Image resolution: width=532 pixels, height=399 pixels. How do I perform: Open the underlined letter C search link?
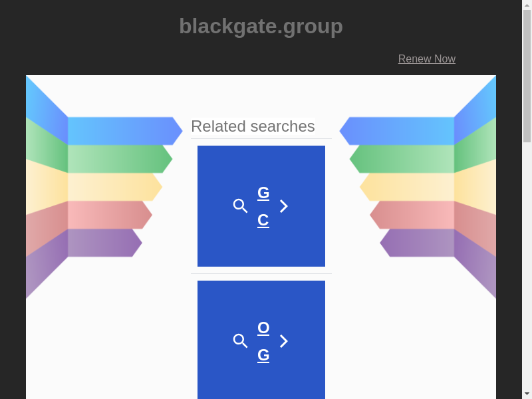[263, 220]
